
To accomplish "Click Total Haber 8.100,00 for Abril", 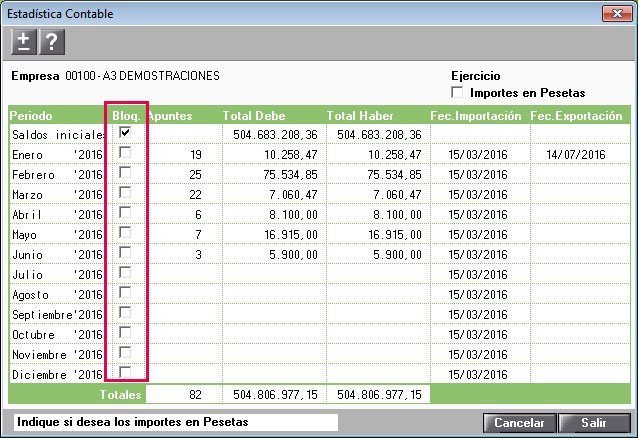I will [397, 215].
